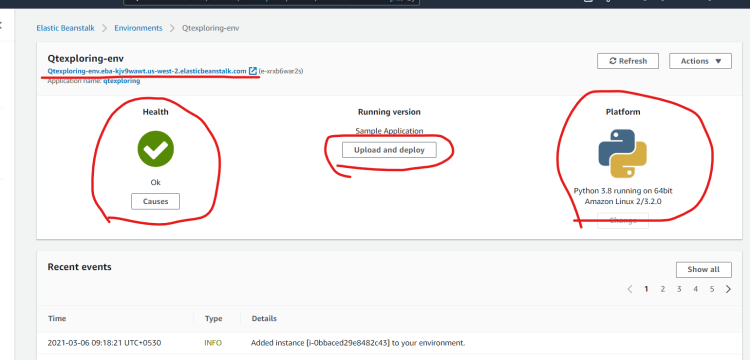Show all recent events
The image size is (750, 360).
[x=704, y=270]
